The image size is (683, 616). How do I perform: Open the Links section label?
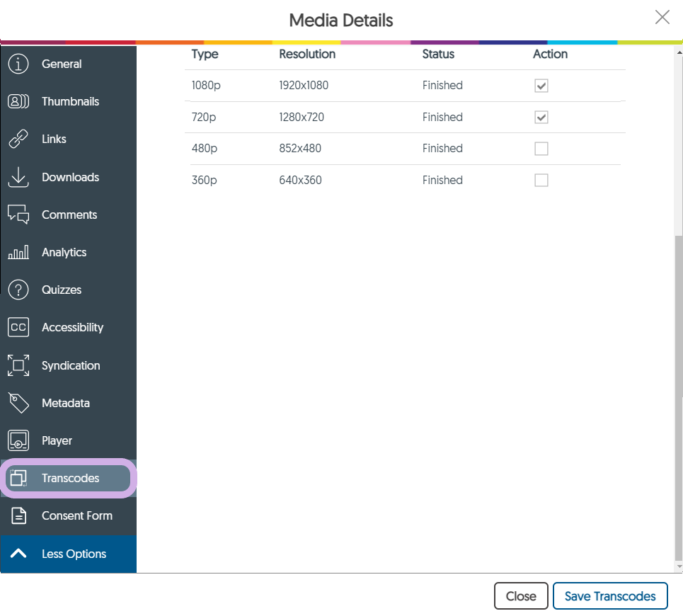click(54, 139)
